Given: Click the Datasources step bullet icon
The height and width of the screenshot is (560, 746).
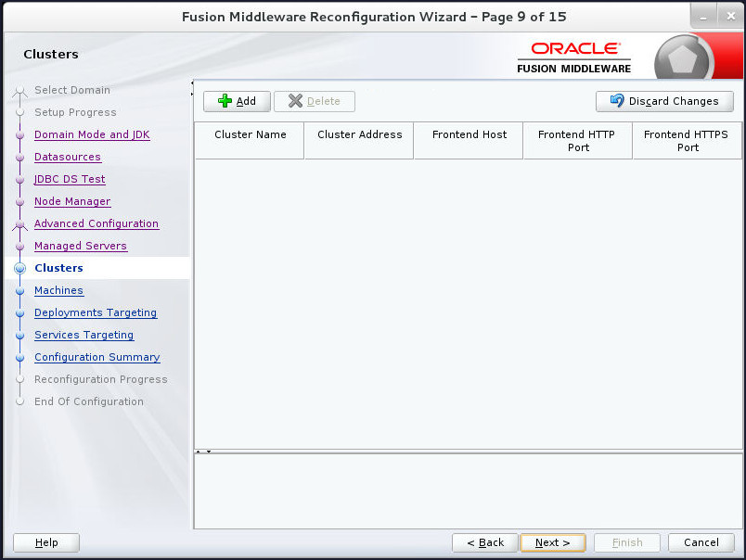Looking at the screenshot, I should (x=20, y=158).
